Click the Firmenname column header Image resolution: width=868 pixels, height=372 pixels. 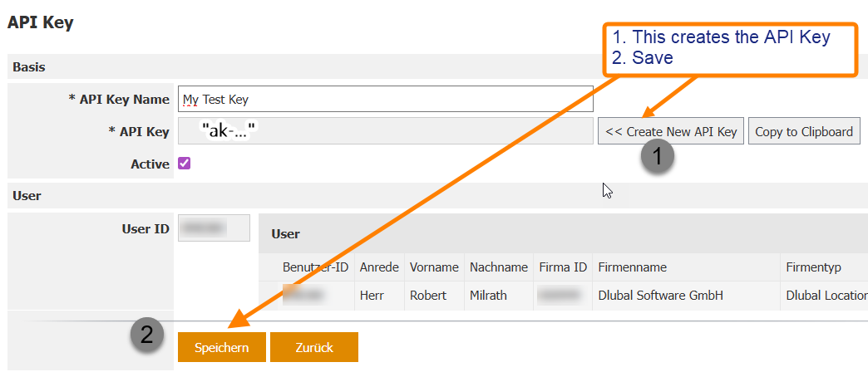632,267
